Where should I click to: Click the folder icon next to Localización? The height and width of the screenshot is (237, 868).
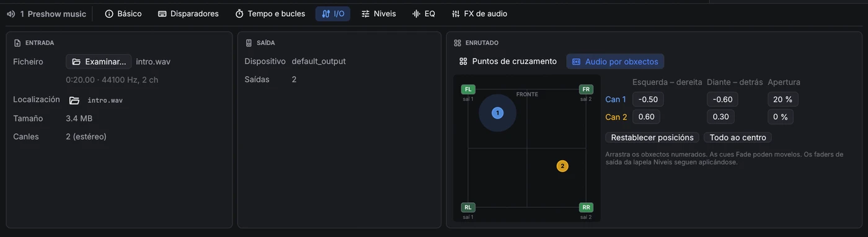click(74, 100)
